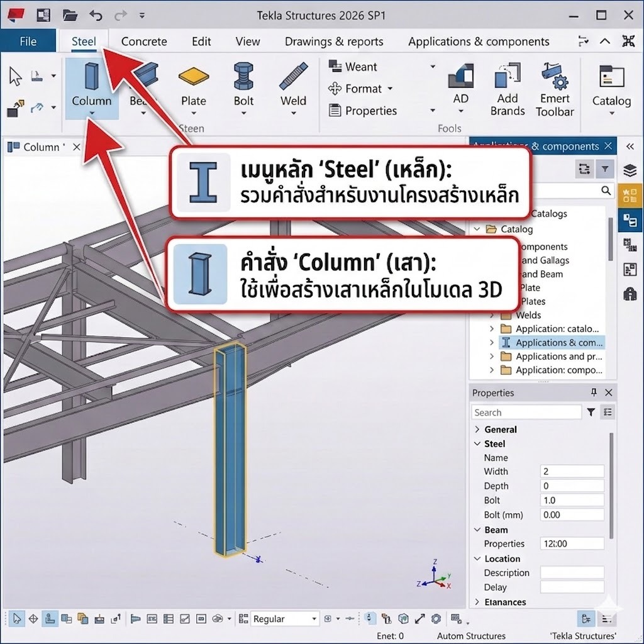Click the filter funnel in Applications panel
Viewport: 644px width, 644px height.
tap(605, 169)
